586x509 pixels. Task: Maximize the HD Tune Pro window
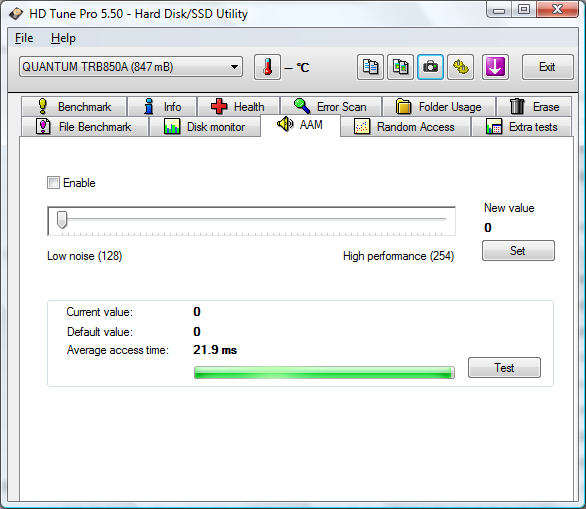[x=524, y=9]
